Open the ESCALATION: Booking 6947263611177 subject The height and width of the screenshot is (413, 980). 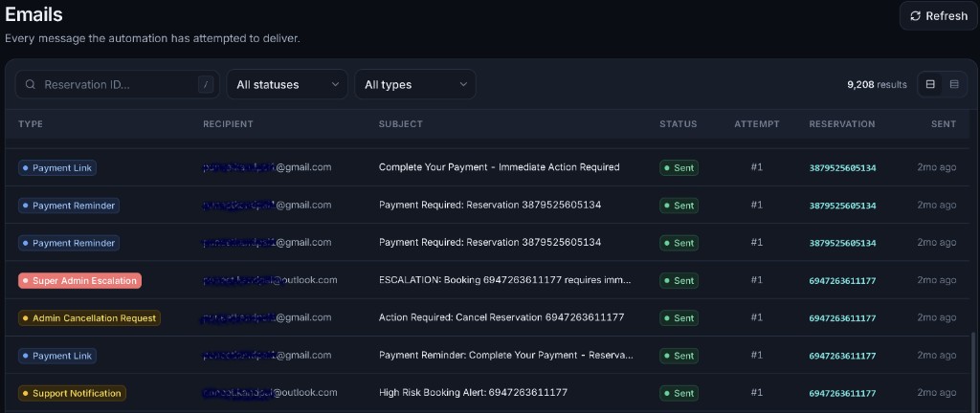(x=505, y=280)
